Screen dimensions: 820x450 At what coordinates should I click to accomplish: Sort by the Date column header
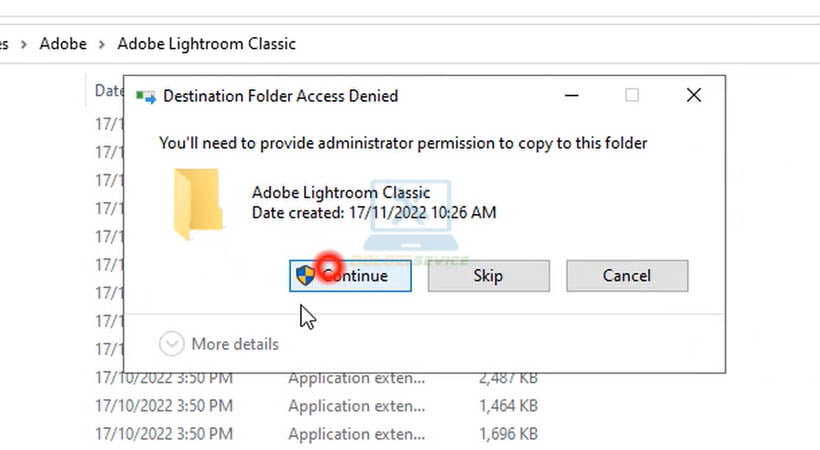(x=108, y=90)
